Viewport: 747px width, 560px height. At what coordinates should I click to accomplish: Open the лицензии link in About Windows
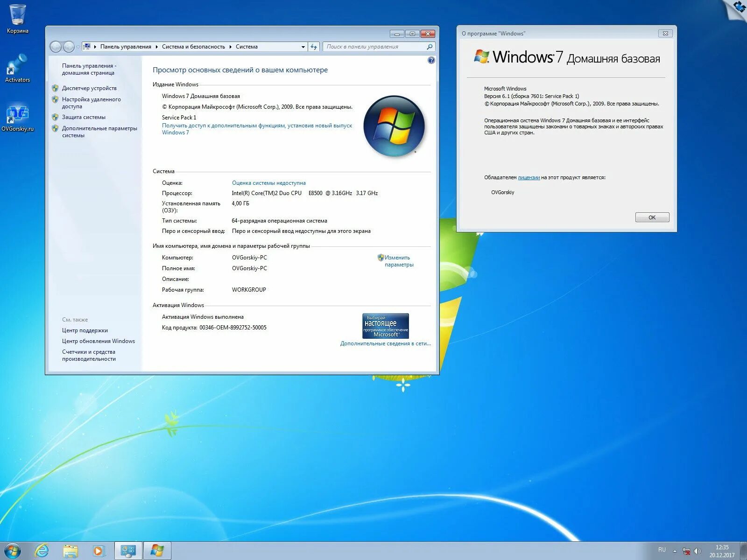[529, 177]
